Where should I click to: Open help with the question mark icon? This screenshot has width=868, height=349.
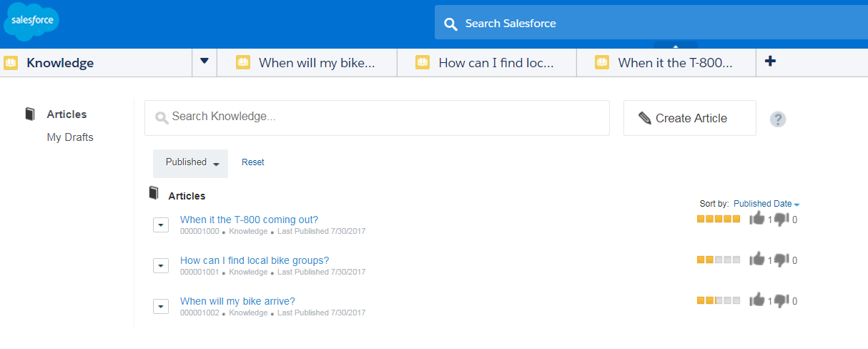[x=778, y=119]
